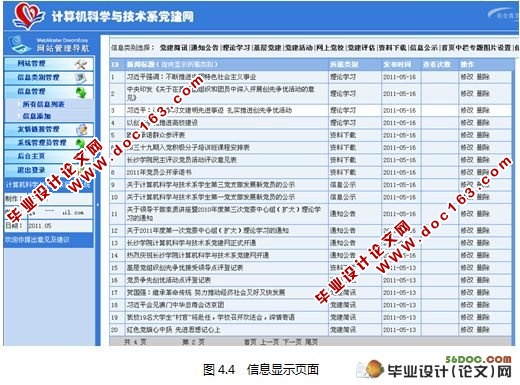This screenshot has width=520, height=385.
Task: Click title 红色党旗心中扬 先进思想记心上
Action: [x=173, y=330]
